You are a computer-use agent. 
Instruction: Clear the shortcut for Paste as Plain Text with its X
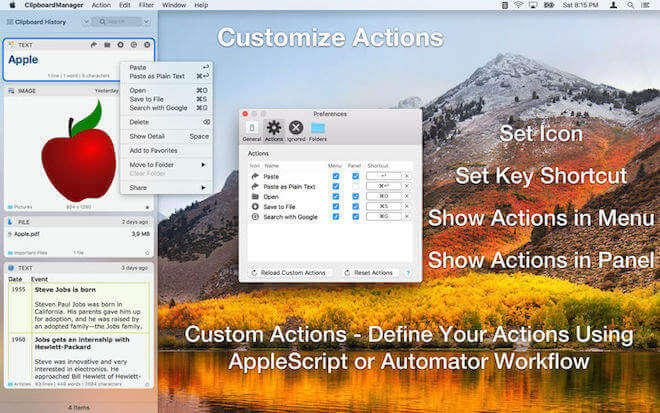pos(407,186)
